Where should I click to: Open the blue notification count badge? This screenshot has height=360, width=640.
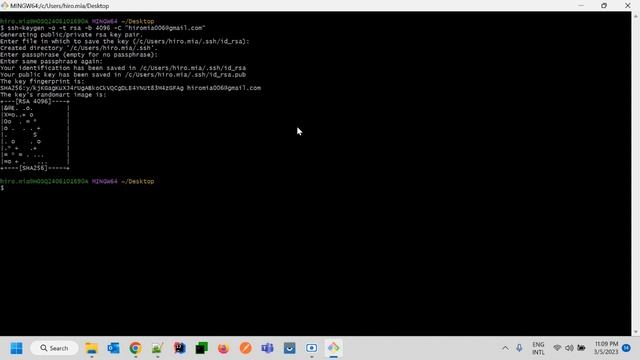tap(627, 348)
